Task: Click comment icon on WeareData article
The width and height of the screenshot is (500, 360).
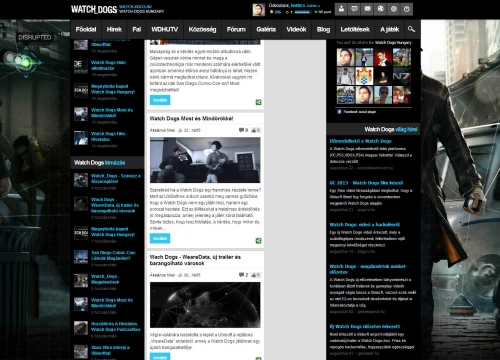Action: point(241,275)
